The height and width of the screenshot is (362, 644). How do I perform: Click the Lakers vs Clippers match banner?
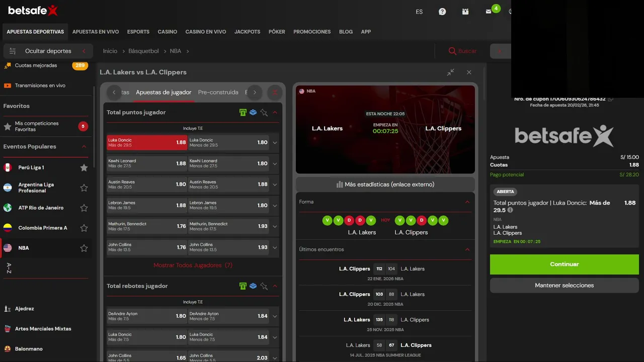coord(385,130)
